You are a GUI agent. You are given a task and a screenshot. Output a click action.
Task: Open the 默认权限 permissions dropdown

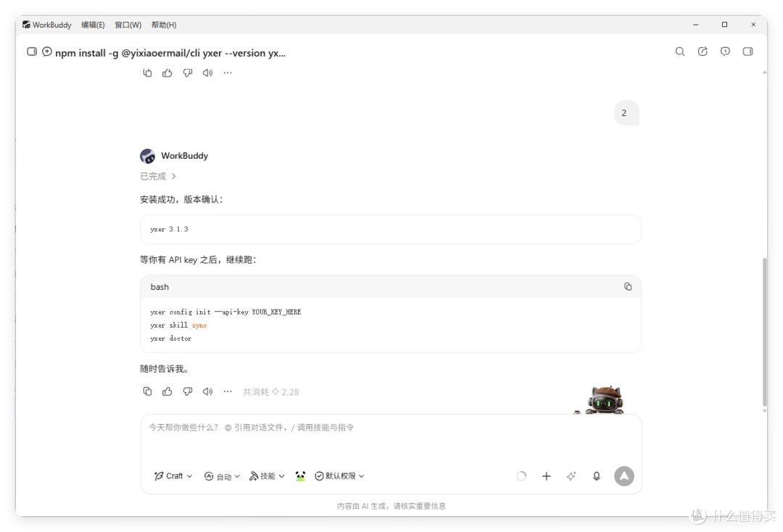339,476
